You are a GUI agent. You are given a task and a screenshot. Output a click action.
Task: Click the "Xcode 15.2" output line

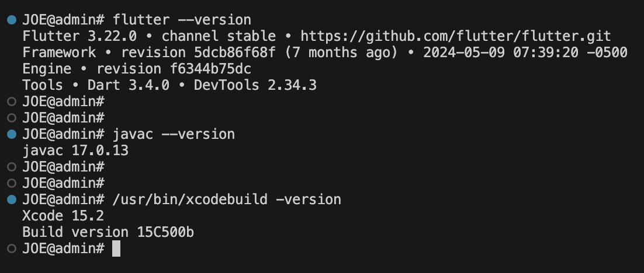tap(63, 216)
